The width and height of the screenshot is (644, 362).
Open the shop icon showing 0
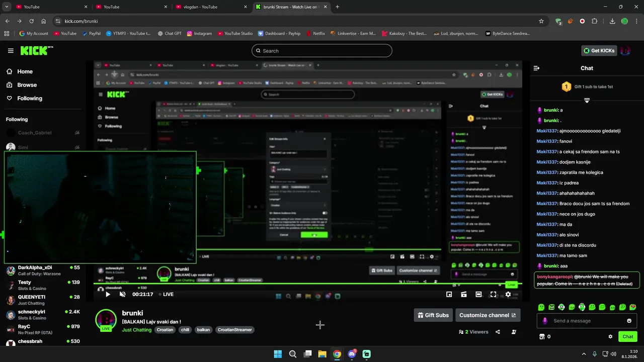(545, 336)
